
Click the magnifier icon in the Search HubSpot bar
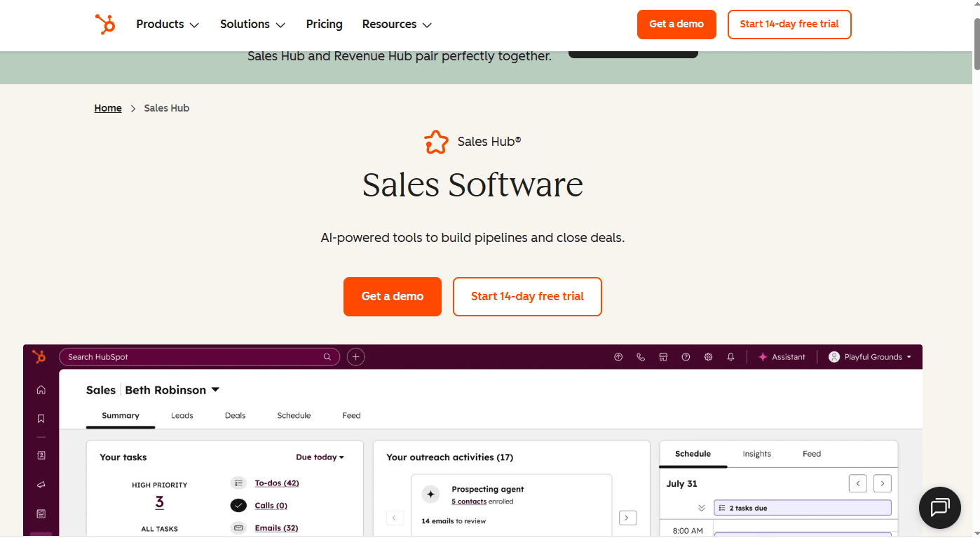click(327, 357)
